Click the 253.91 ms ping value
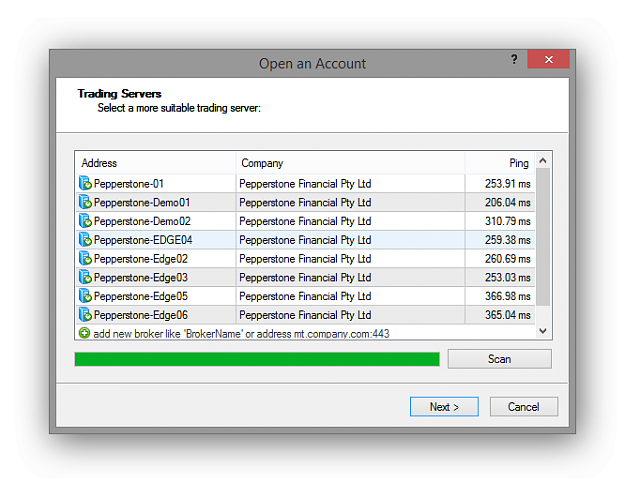Viewport: 625px width, 483px height. pos(507,184)
